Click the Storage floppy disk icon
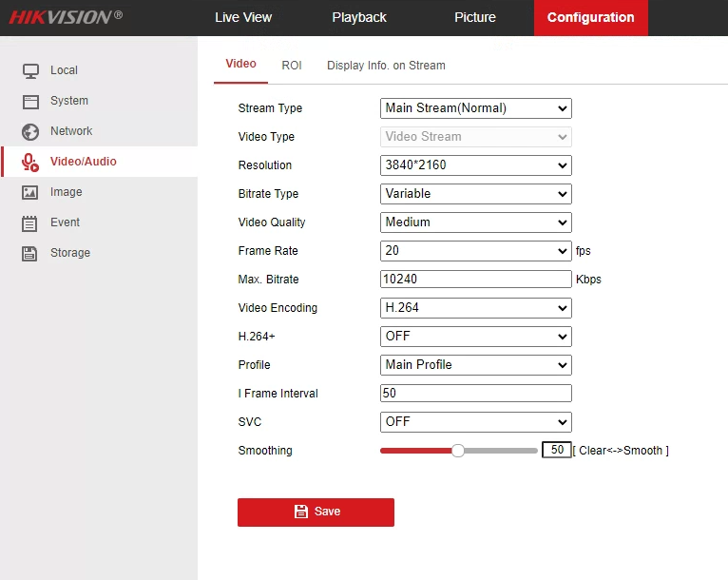Image resolution: width=728 pixels, height=580 pixels. (31, 253)
